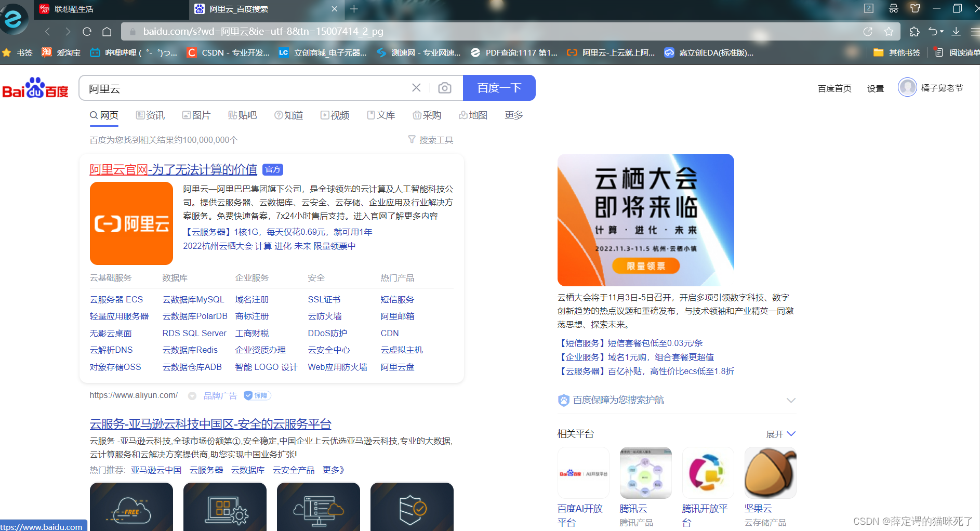Viewport: 980px width, 531px height.
Task: Click 限量领票 button on banner
Action: pos(646,266)
